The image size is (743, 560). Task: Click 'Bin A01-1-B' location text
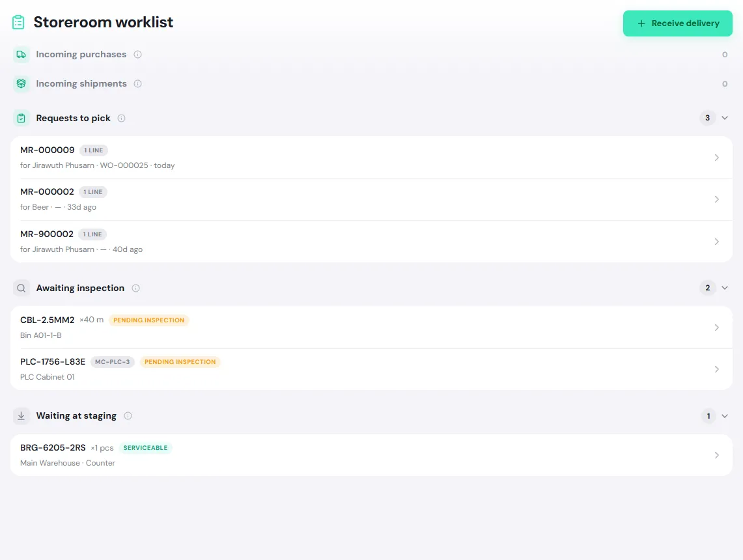coord(41,335)
